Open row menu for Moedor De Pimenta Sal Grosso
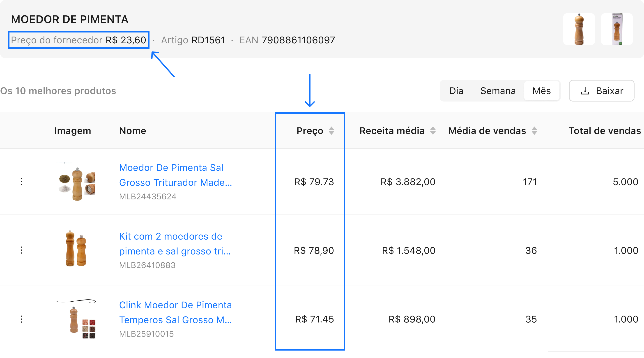This screenshot has height=358, width=644. (x=22, y=181)
